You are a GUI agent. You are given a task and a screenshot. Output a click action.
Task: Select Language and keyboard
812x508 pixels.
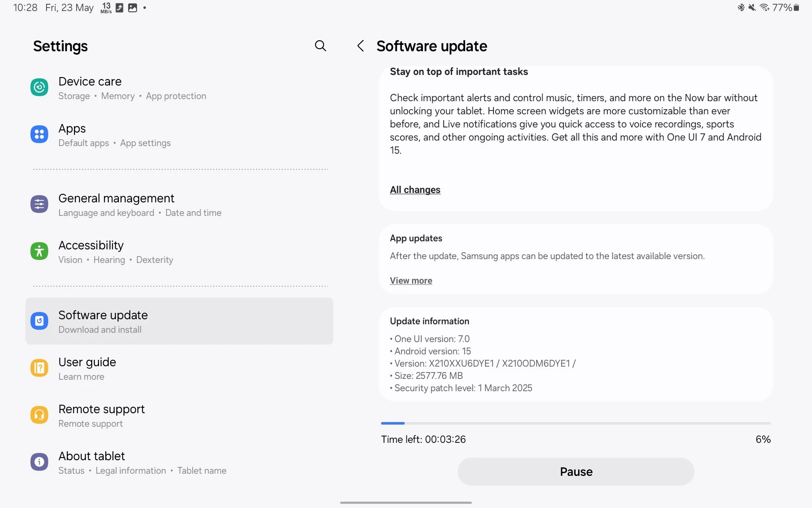click(106, 213)
